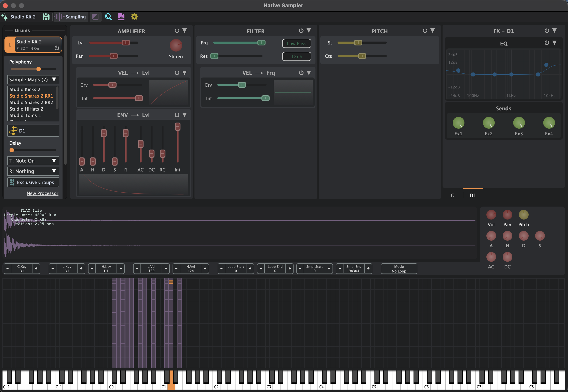
Task: Click the New Processor link
Action: pos(42,193)
